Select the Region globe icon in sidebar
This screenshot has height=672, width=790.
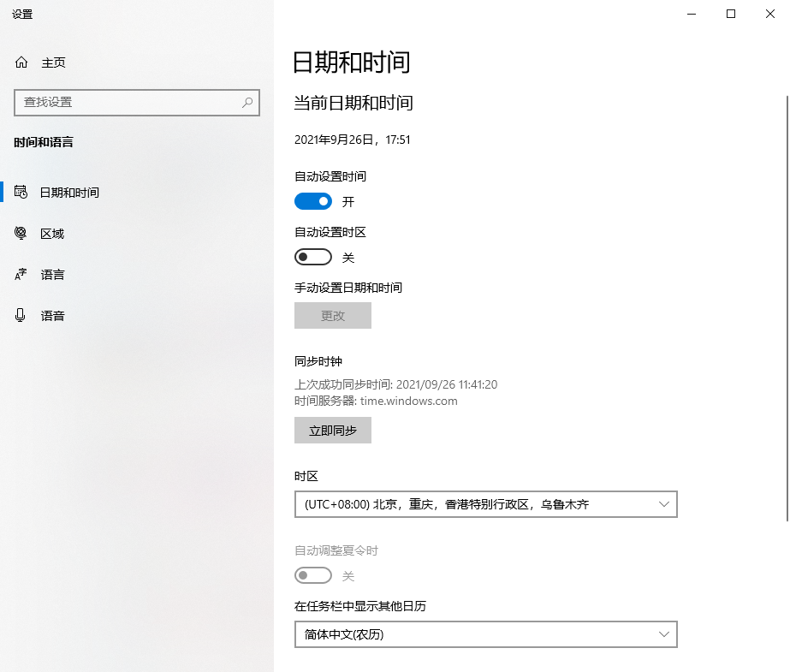(19, 233)
